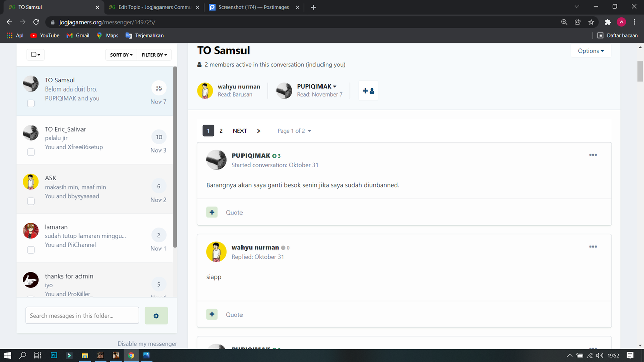
Task: Go back with the browser back arrow
Action: [x=9, y=22]
